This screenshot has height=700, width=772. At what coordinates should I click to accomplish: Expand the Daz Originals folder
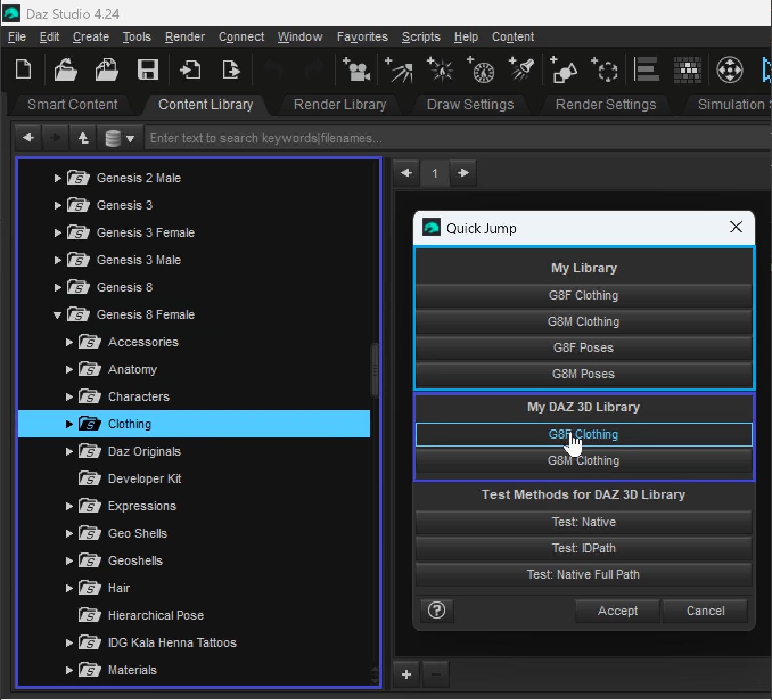pyautogui.click(x=69, y=451)
